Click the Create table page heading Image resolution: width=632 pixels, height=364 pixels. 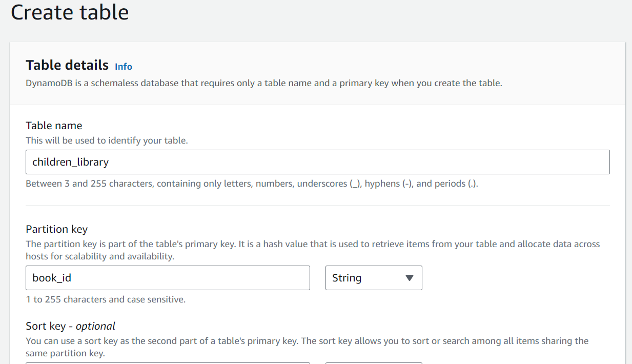[70, 12]
